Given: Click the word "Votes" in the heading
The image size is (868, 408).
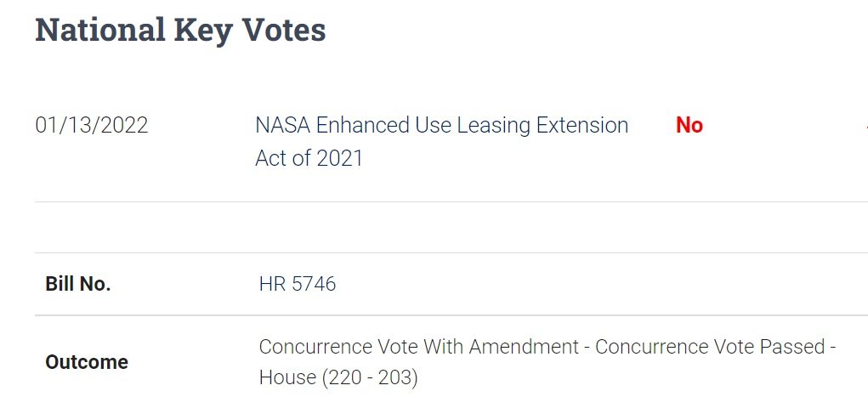Looking at the screenshot, I should point(283,30).
